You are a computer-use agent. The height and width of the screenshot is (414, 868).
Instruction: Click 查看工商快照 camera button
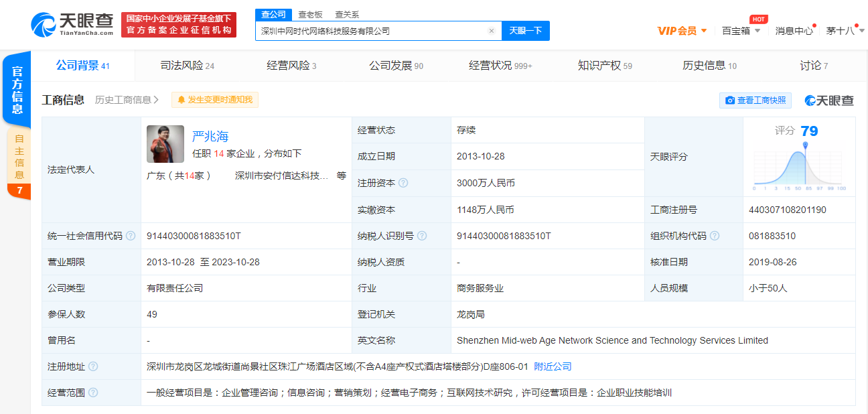pos(755,100)
